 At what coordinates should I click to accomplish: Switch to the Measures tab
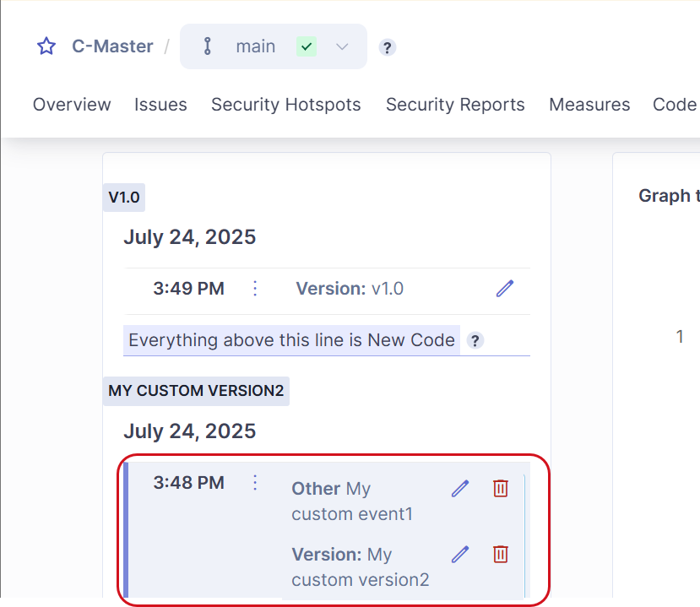click(x=589, y=105)
